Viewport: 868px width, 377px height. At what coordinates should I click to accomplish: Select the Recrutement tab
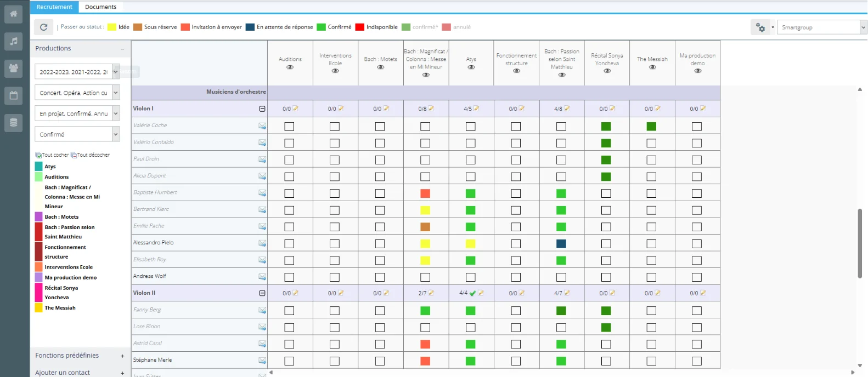coord(54,7)
